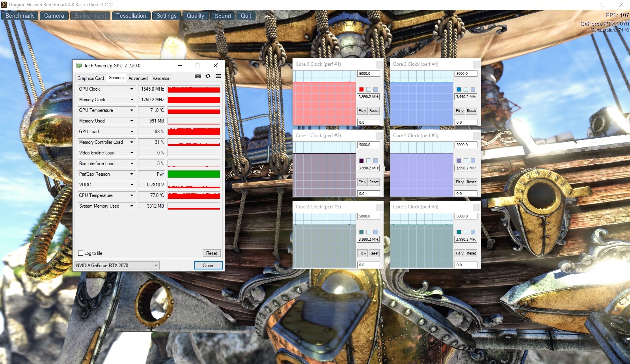
Task: Close the Core 3 Clock graph panel
Action: (477, 64)
